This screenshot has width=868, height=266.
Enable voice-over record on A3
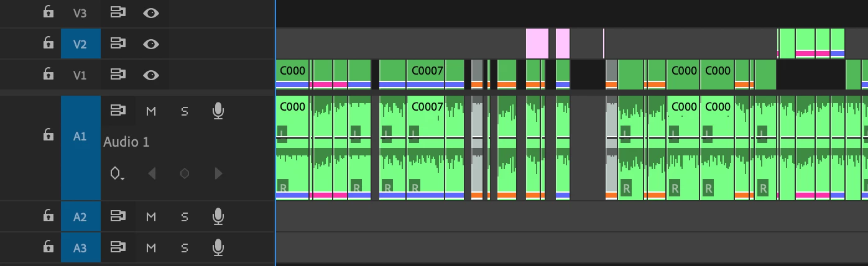click(x=218, y=248)
